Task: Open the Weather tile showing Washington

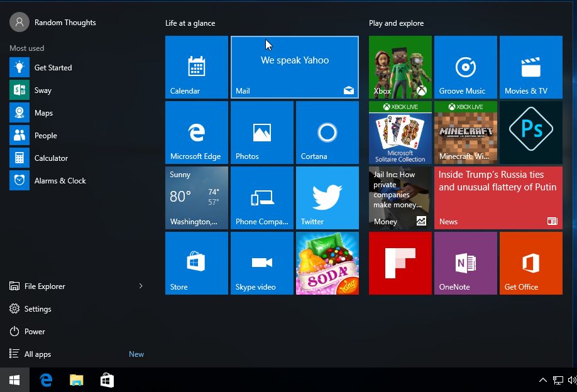Action: (197, 198)
